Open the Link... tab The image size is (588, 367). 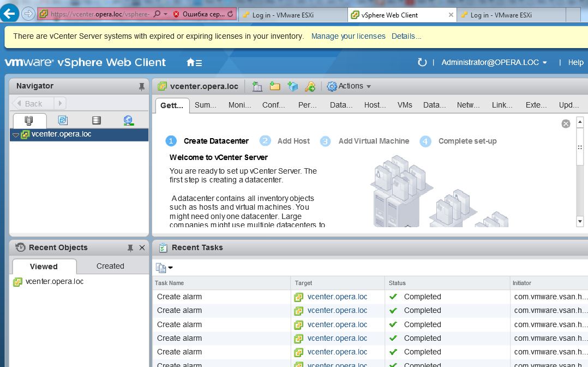(x=502, y=105)
